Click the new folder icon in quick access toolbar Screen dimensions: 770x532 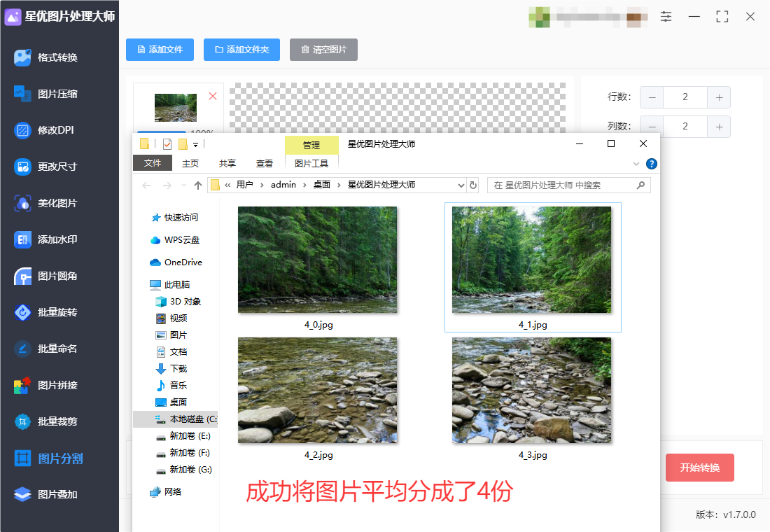183,144
